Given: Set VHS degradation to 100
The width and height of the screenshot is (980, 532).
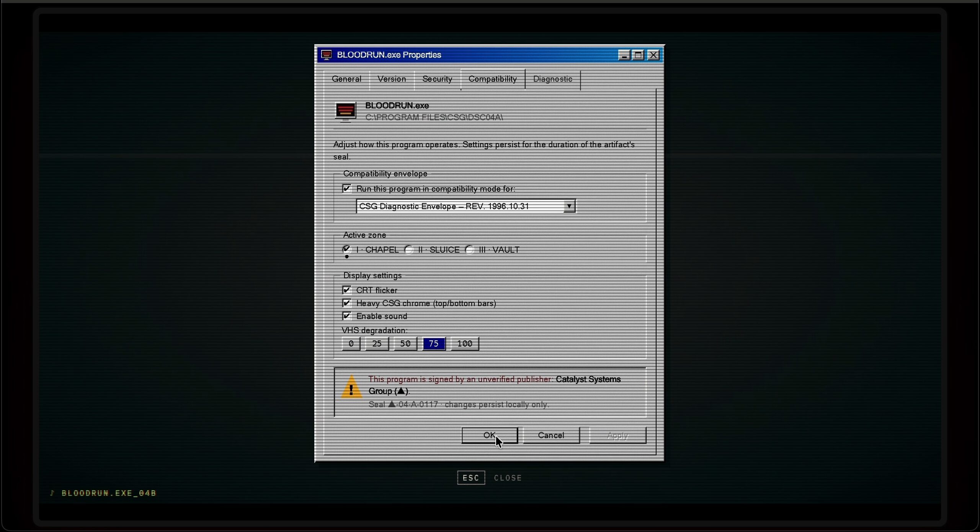Looking at the screenshot, I should point(465,343).
